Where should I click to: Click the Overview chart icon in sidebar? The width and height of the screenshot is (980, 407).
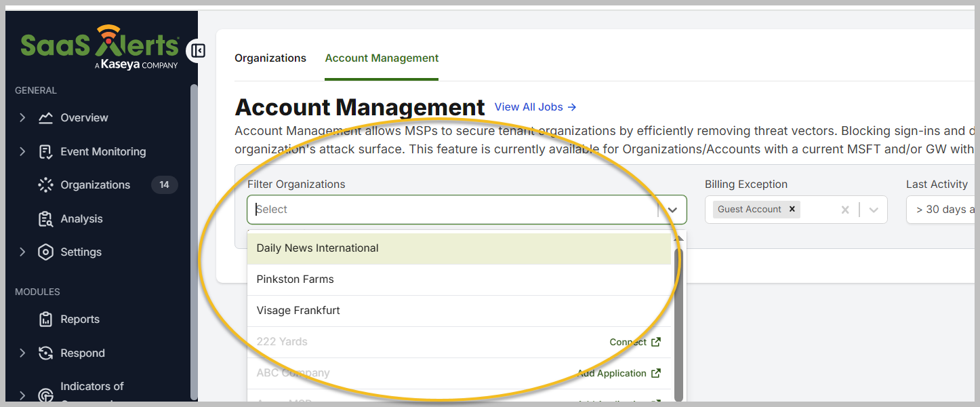tap(45, 118)
